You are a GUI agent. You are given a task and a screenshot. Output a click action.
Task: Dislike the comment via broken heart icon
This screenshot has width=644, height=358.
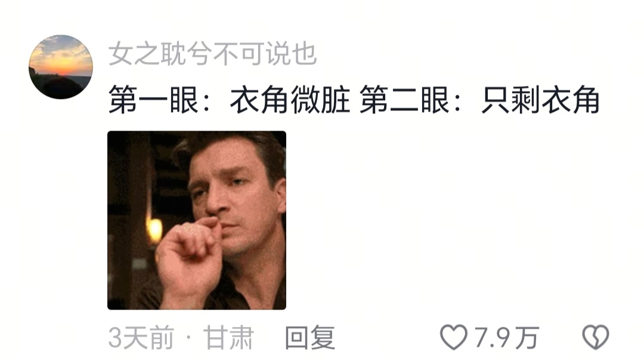(596, 337)
